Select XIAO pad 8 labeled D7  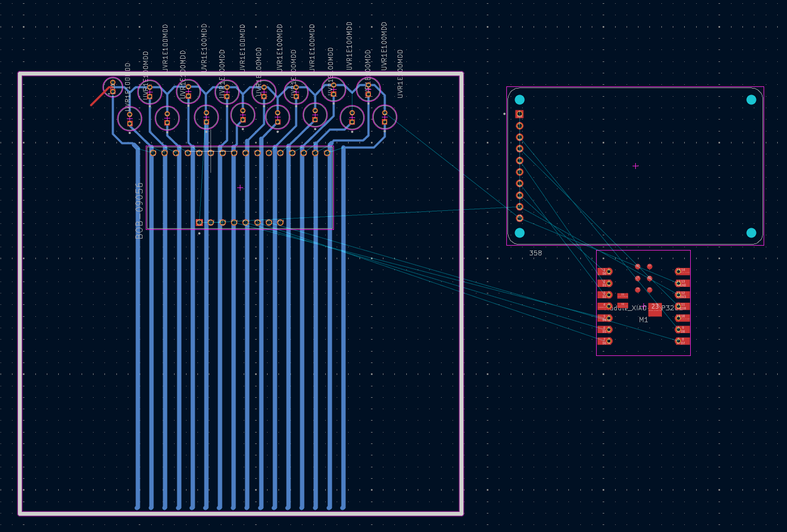tap(683, 341)
